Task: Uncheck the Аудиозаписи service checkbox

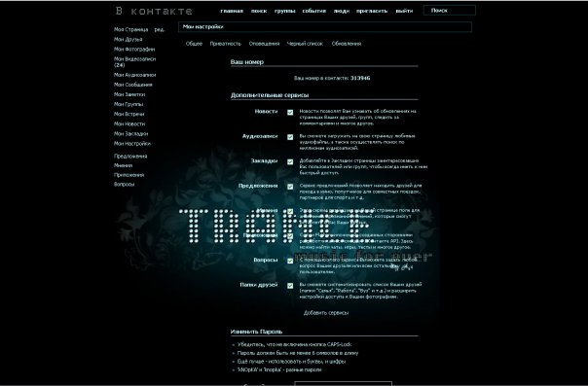Action: click(x=290, y=137)
